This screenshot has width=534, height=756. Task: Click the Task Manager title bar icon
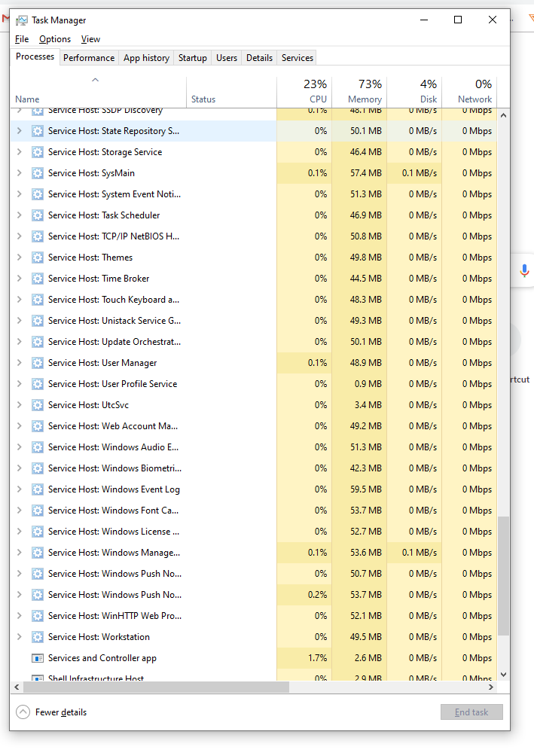tap(22, 20)
